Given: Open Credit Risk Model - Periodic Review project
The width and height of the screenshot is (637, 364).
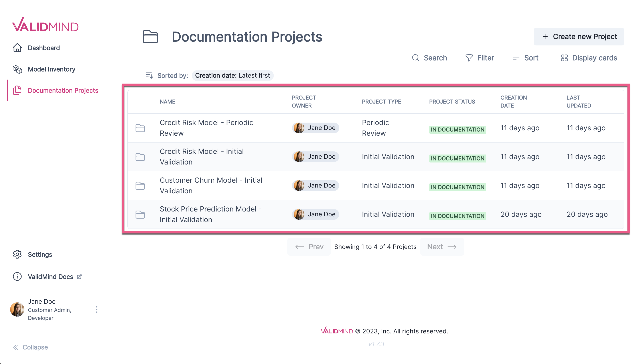Looking at the screenshot, I should [206, 128].
